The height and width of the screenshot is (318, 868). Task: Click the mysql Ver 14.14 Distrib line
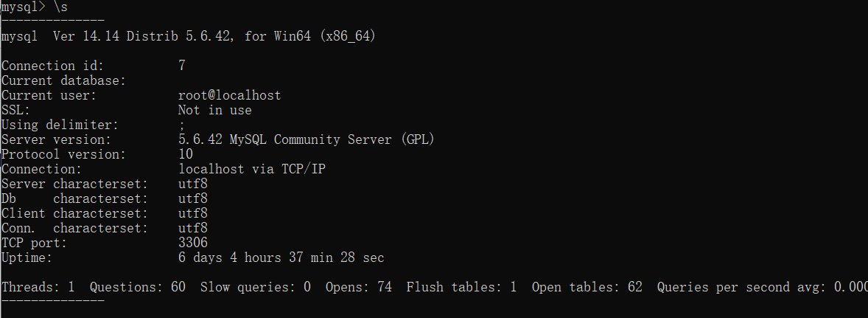tap(188, 36)
